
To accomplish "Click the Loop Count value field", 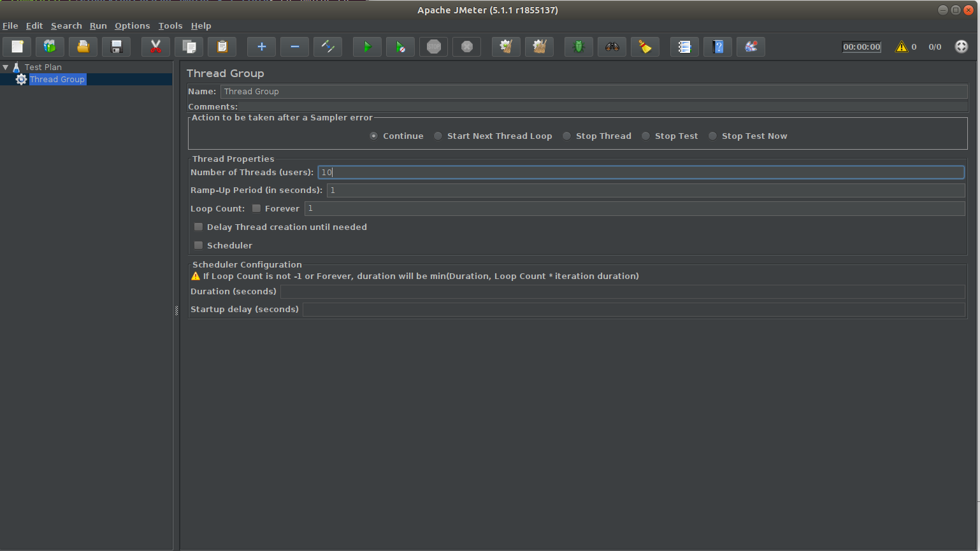I will pyautogui.click(x=635, y=208).
